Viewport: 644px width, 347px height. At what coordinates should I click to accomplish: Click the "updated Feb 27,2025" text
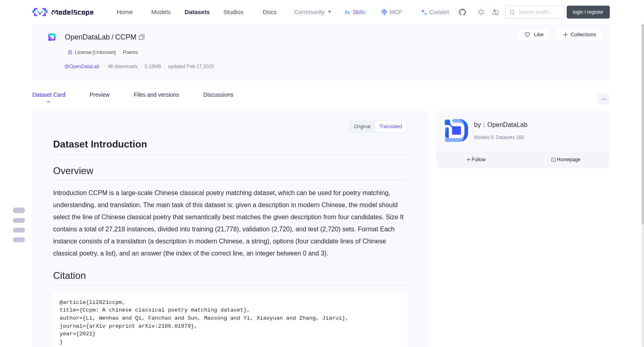click(x=191, y=66)
